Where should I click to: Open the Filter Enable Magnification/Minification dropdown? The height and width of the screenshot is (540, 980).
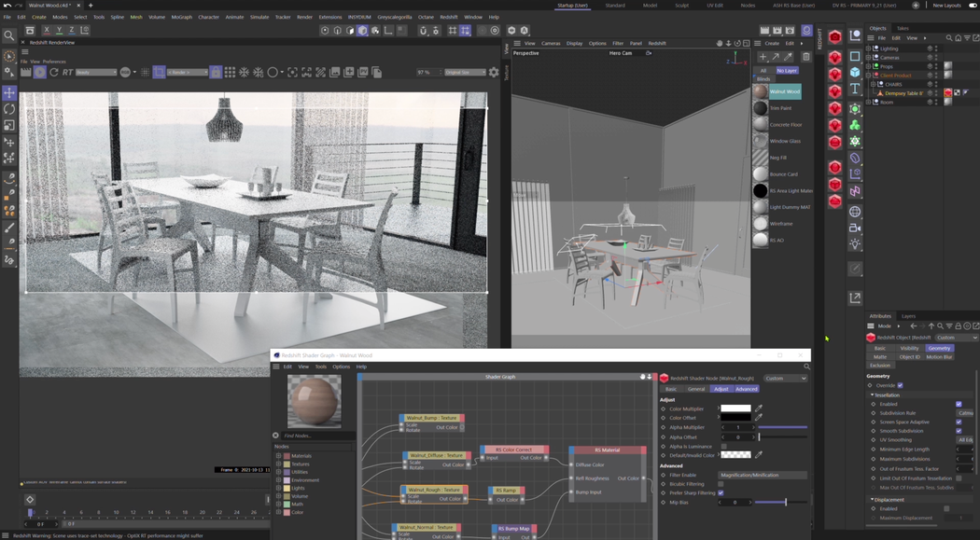[764, 475]
